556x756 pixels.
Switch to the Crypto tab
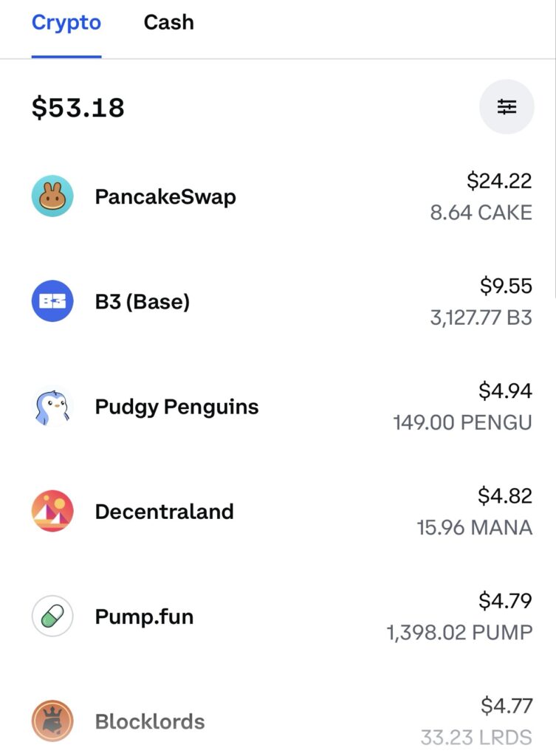point(66,23)
